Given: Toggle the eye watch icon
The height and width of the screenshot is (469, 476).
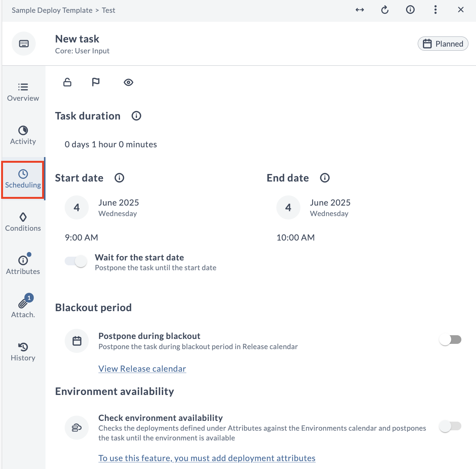Looking at the screenshot, I should [129, 82].
